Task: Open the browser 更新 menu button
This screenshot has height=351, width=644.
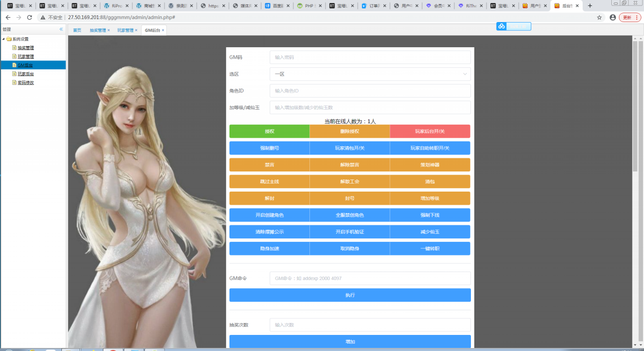Action: 629,17
